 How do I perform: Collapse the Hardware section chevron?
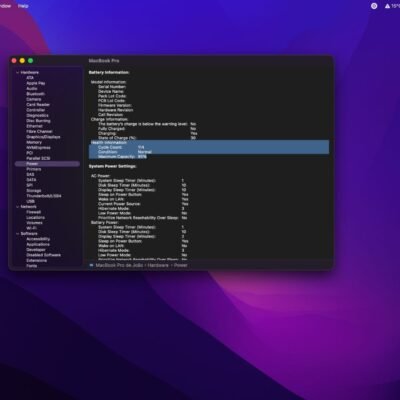pyautogui.click(x=18, y=72)
